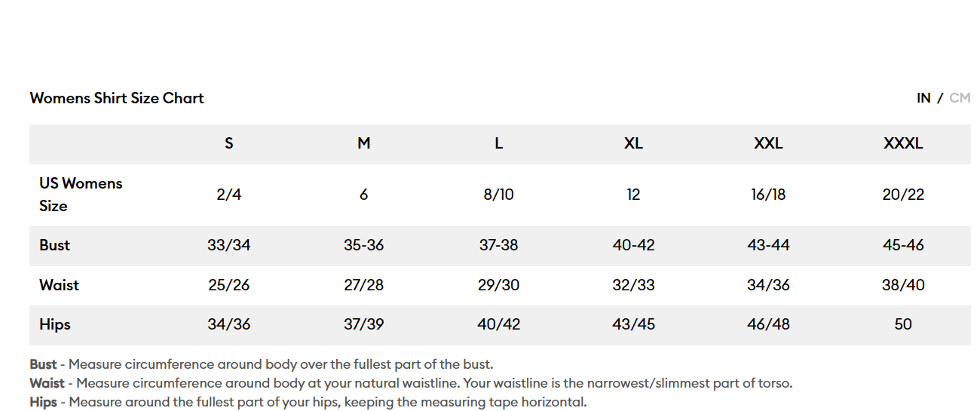Choose the XL column header
The image size is (980, 411).
pos(633,143)
